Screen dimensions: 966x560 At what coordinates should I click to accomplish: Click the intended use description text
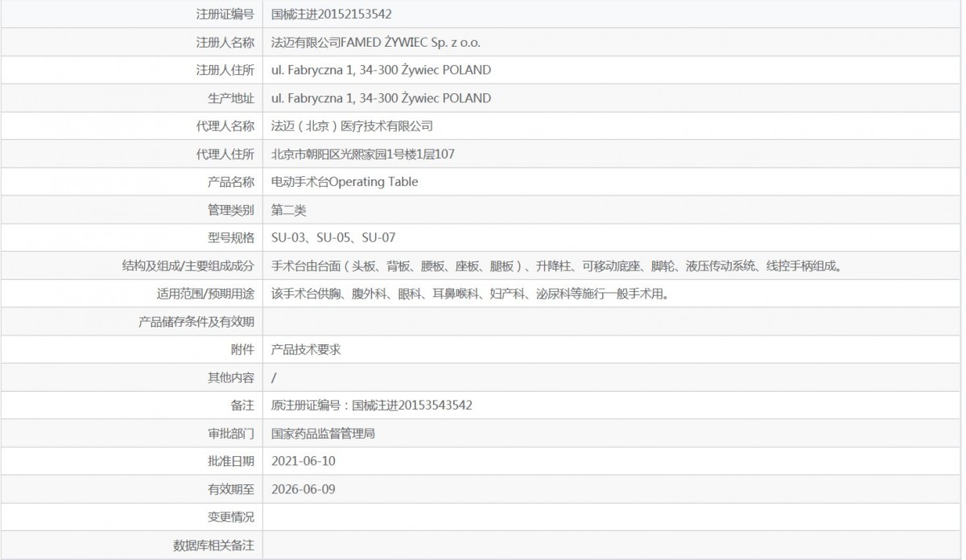(x=471, y=294)
